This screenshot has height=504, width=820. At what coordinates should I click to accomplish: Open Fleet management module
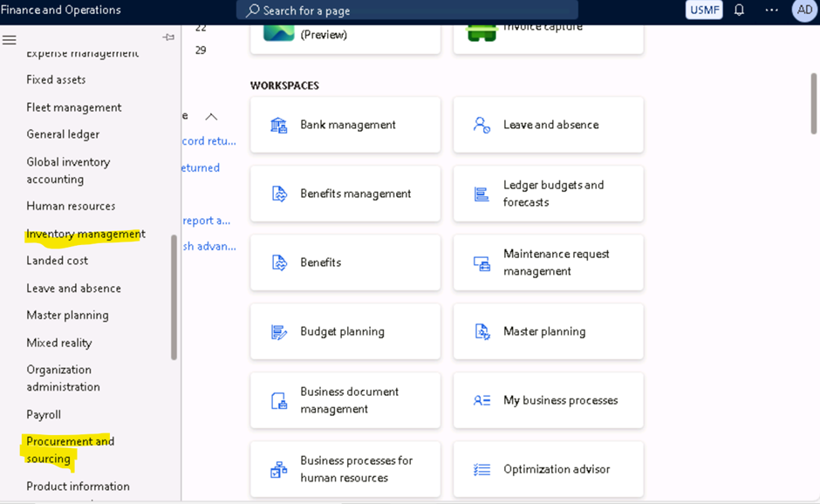(74, 108)
